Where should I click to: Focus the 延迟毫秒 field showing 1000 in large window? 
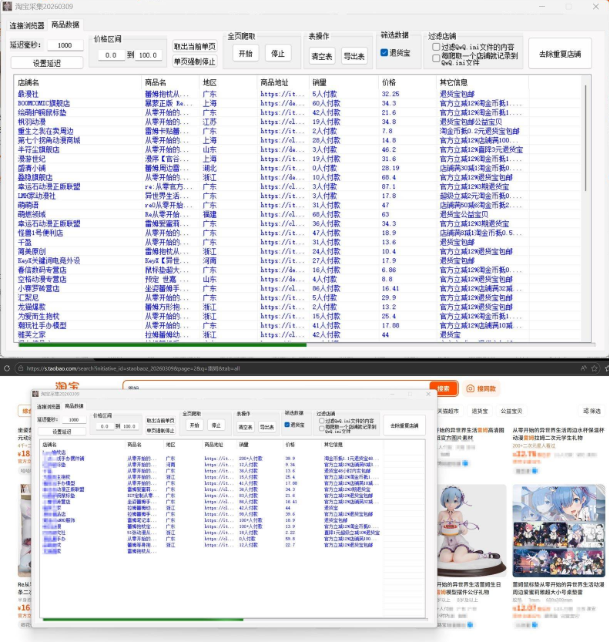click(65, 45)
